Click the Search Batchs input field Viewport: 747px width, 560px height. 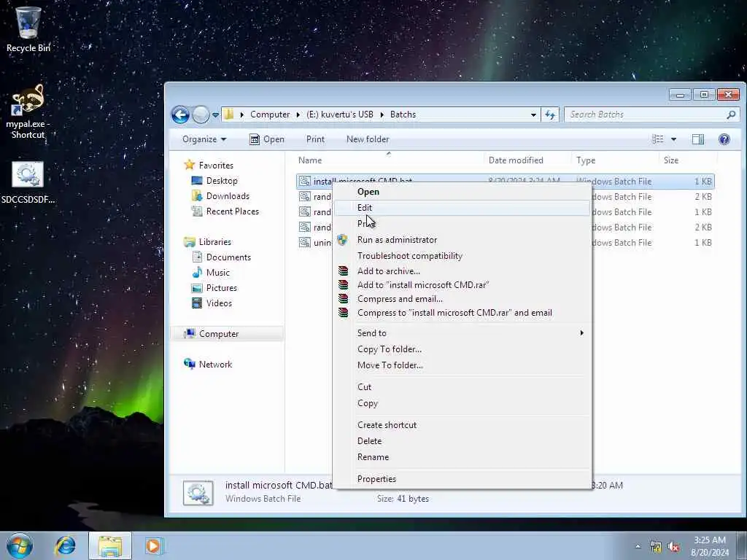(646, 114)
